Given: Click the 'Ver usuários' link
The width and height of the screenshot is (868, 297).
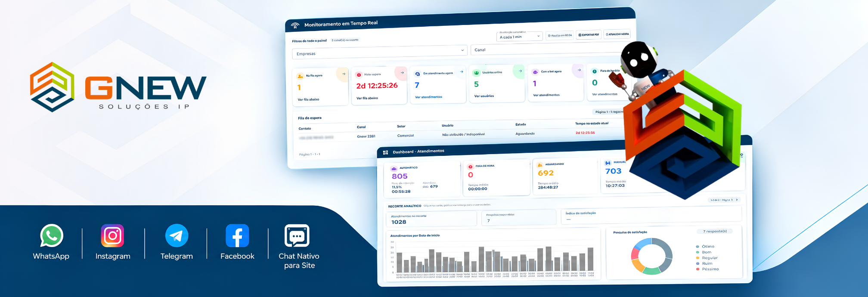Looking at the screenshot, I should (x=484, y=96).
